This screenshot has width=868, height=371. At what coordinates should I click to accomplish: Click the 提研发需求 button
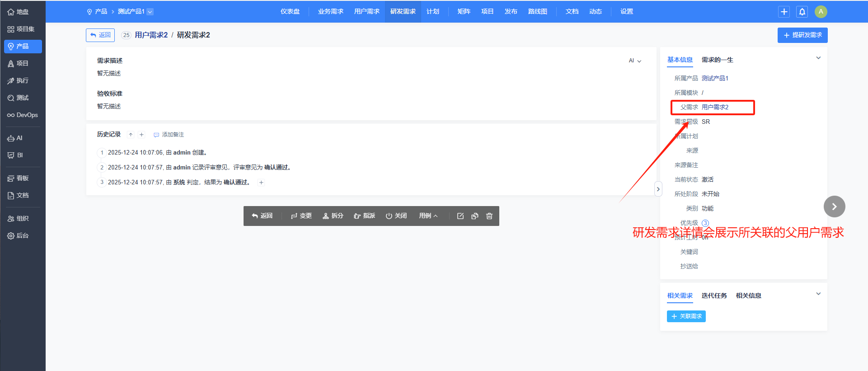[802, 35]
